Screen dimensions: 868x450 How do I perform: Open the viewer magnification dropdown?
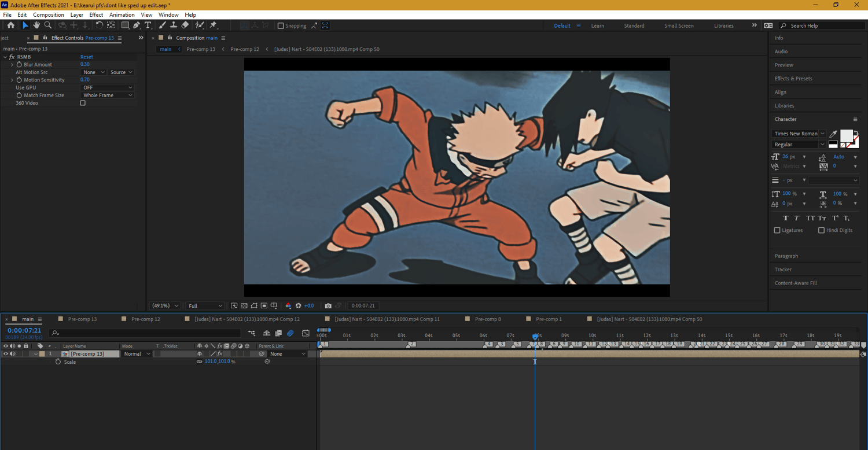click(165, 306)
